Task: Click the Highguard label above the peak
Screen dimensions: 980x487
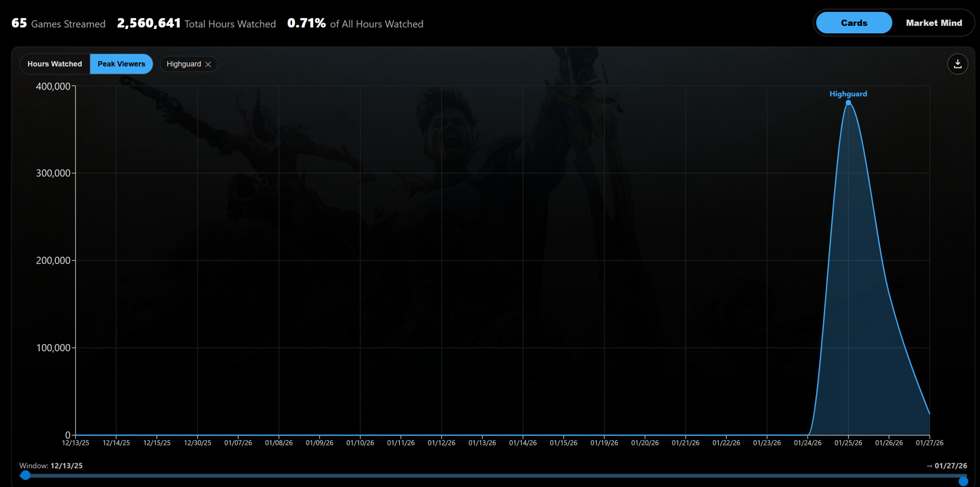Action: 848,94
